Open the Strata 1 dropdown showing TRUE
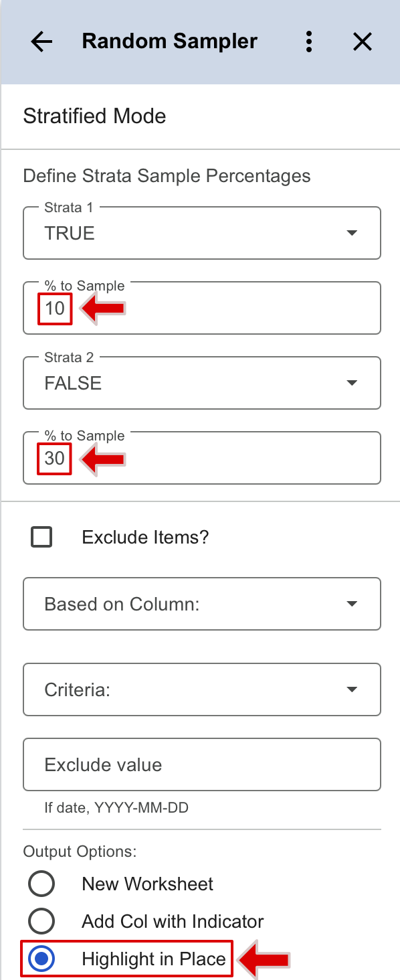The image size is (400, 980). pyautogui.click(x=201, y=233)
